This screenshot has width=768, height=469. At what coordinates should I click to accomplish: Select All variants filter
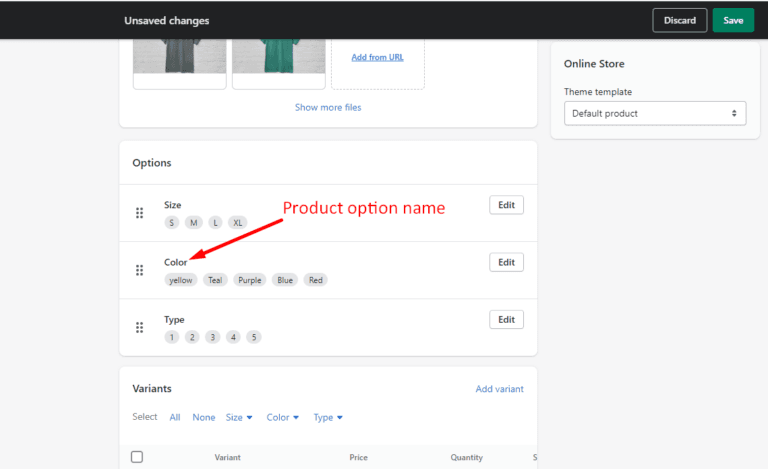point(175,417)
